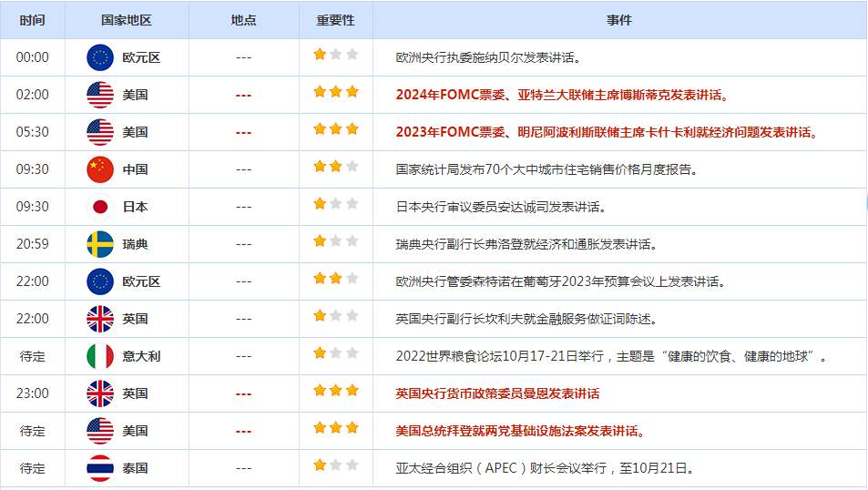The width and height of the screenshot is (868, 490).
Task: Click the 日本 country label
Action: point(135,207)
